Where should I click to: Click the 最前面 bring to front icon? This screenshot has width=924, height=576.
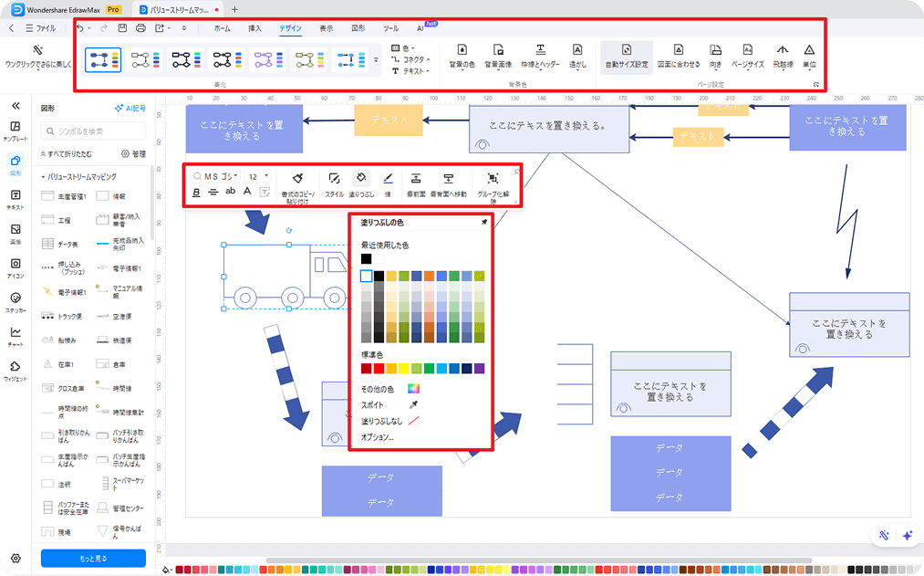coord(415,179)
